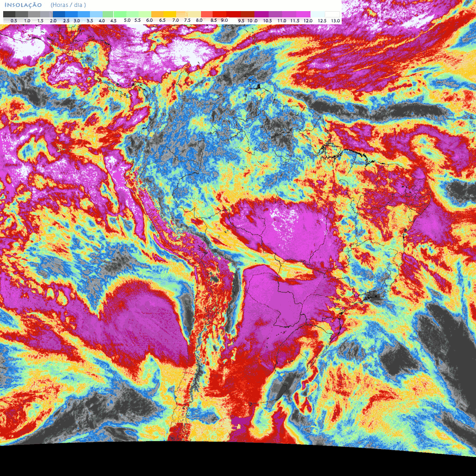Select the bright red swatch for 9.0 hours
This screenshot has height=476, width=476.
(219, 14)
